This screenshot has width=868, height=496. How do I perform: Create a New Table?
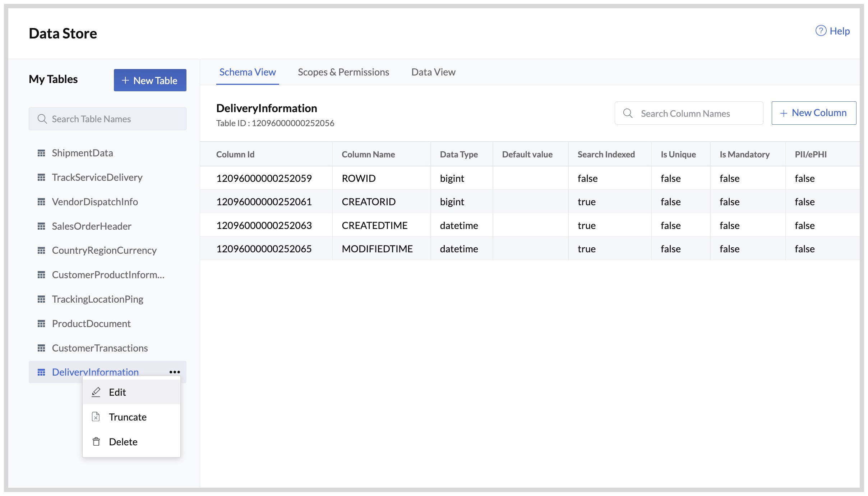click(x=150, y=80)
